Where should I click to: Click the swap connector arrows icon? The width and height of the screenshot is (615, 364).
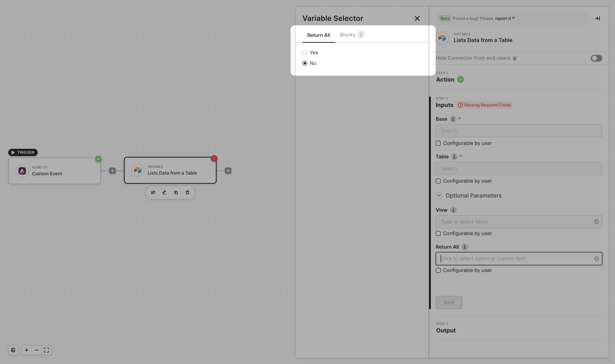(153, 192)
